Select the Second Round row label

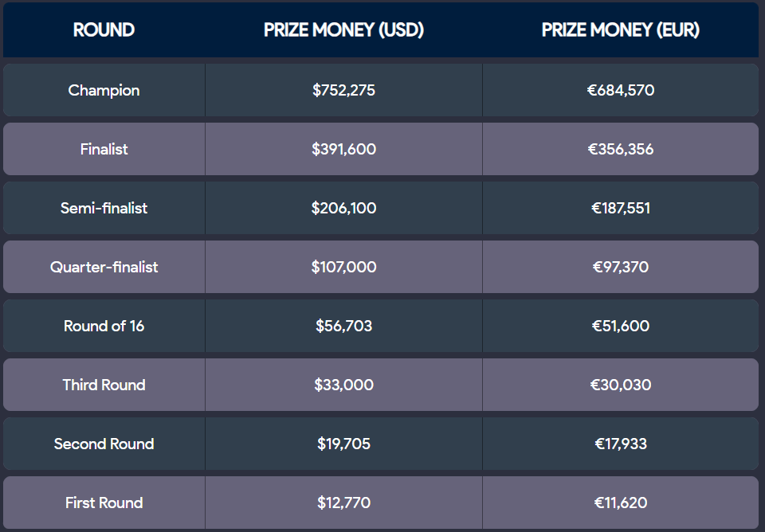point(104,444)
